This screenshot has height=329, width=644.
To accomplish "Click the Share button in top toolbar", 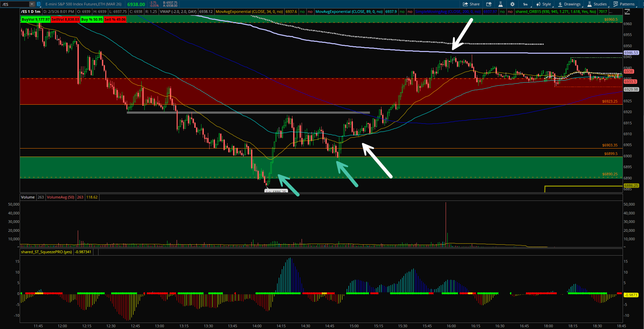I will coord(471,4).
